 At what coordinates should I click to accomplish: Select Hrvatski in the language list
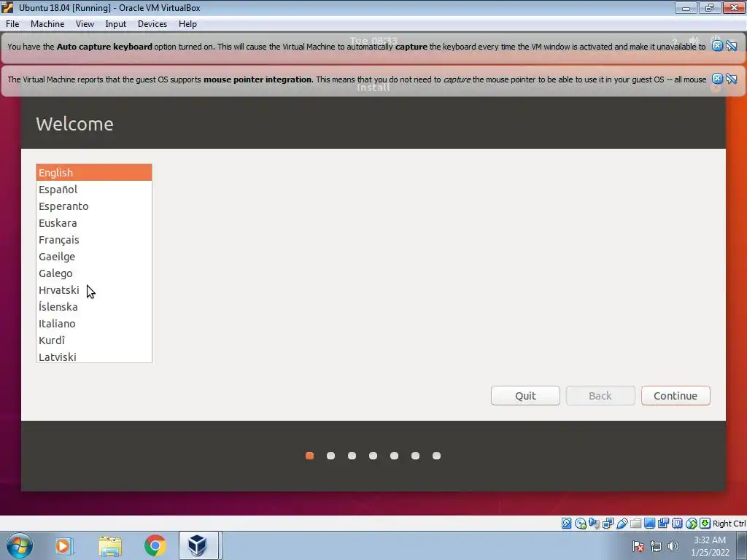point(94,290)
